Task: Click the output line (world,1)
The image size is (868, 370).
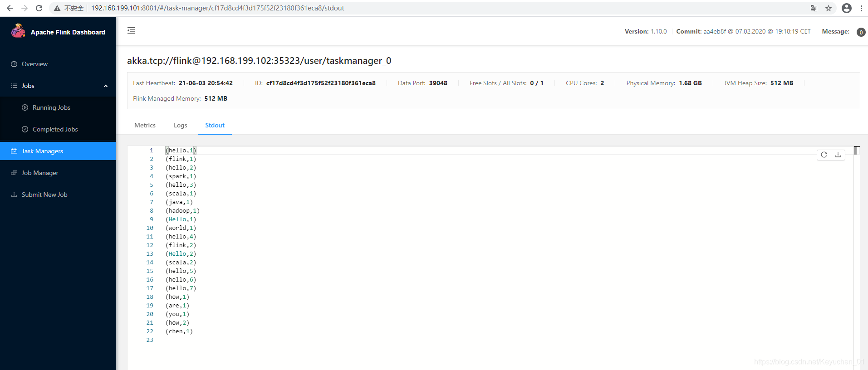Action: click(181, 228)
